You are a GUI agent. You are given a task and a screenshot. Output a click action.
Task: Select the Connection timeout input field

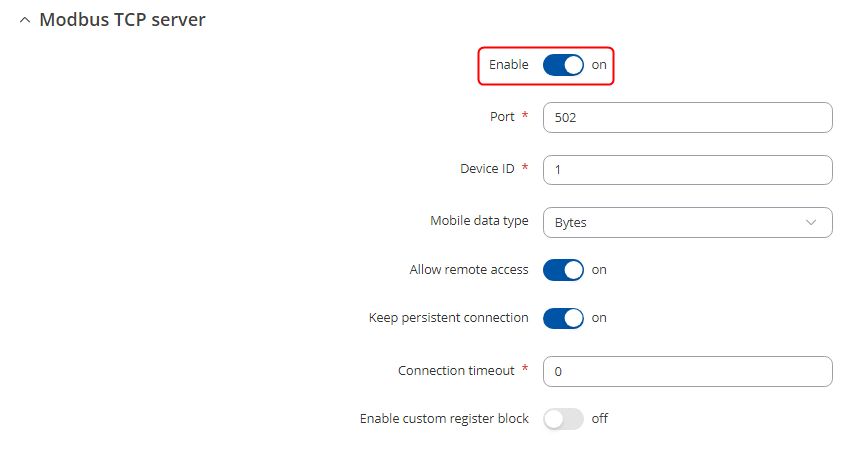coord(687,371)
